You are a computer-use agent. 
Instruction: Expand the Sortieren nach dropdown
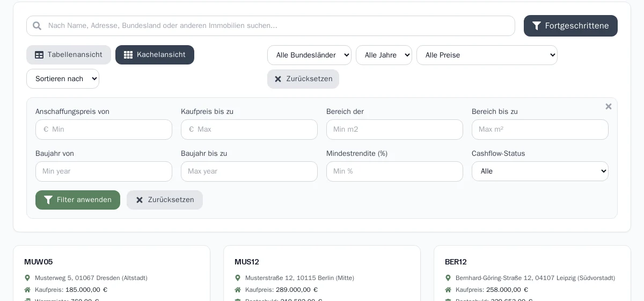tap(63, 78)
